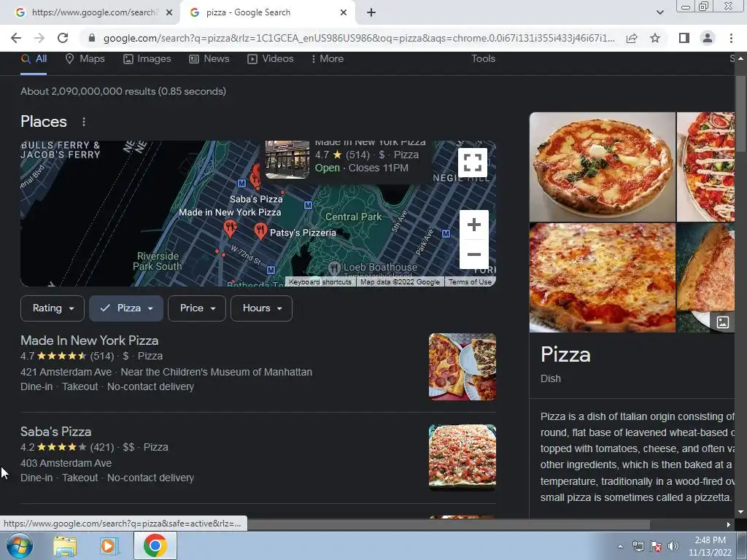Viewport: 747px width, 560px height.
Task: Click the Loeb Boathouse map marker
Action: point(334,268)
